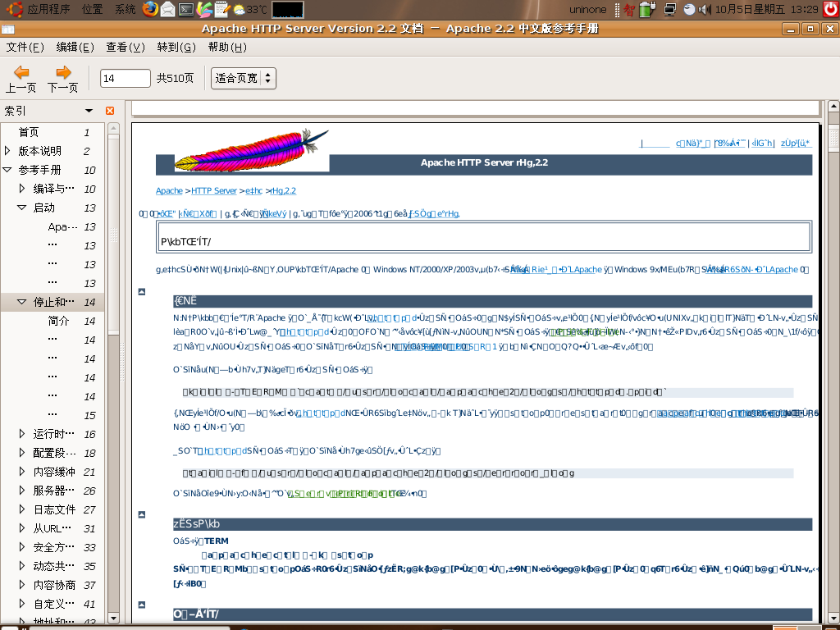Expand the 内容缓冲 tree node

click(22, 472)
